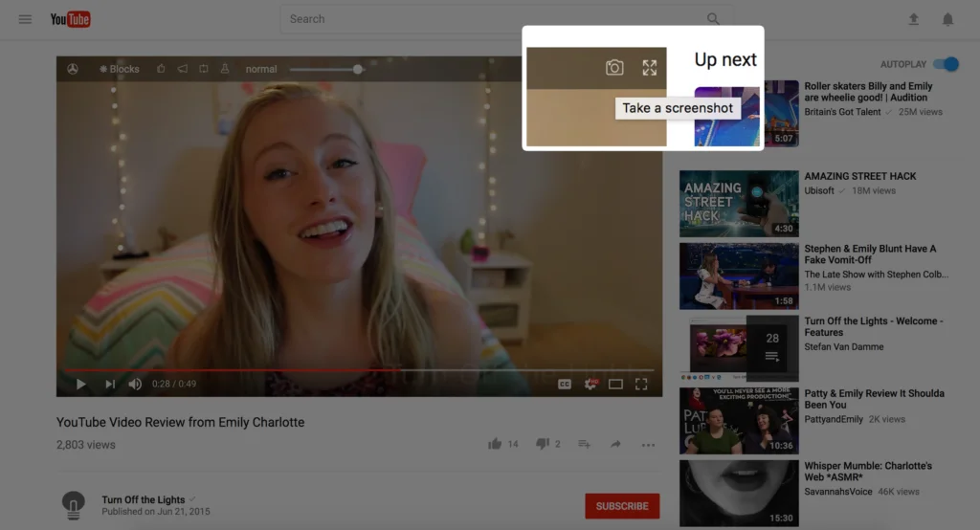Click the Add to playlist icon
Viewport: 980px width, 530px height.
[x=585, y=444]
